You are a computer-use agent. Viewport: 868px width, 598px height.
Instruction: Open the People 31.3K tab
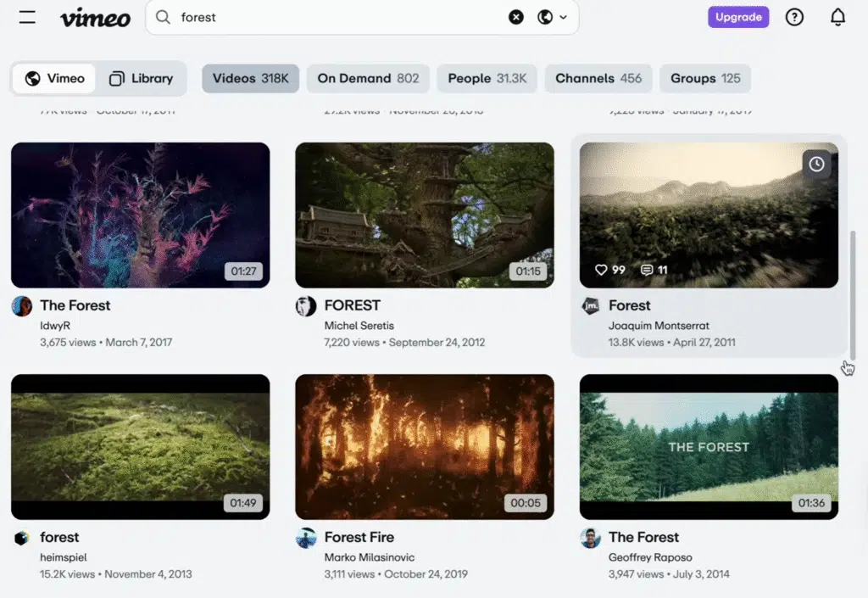tap(487, 78)
